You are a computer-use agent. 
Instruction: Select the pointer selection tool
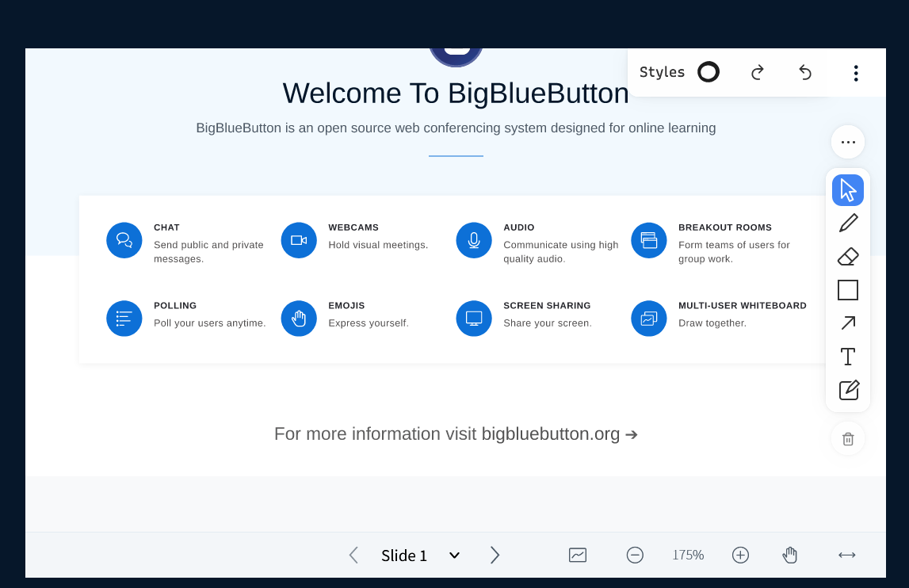[847, 190]
